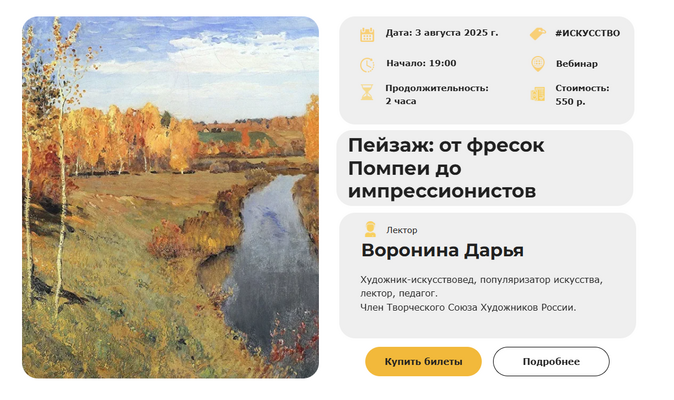This screenshot has height=400, width=674.
Task: Click the lecturer biography description text
Action: pyautogui.click(x=481, y=293)
